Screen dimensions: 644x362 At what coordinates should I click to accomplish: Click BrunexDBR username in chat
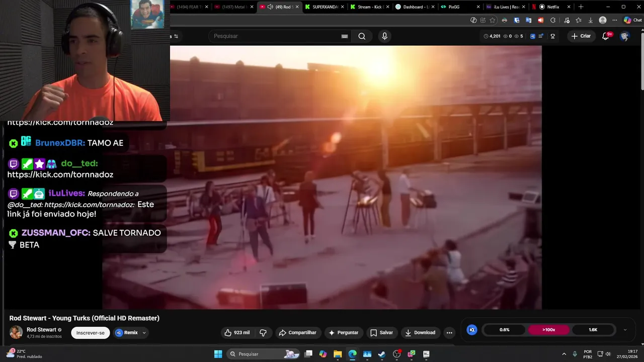60,143
